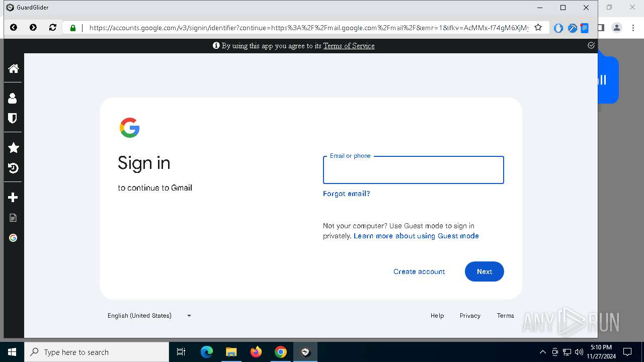The height and width of the screenshot is (362, 644).
Task: Open the history sidebar icon
Action: (14, 168)
